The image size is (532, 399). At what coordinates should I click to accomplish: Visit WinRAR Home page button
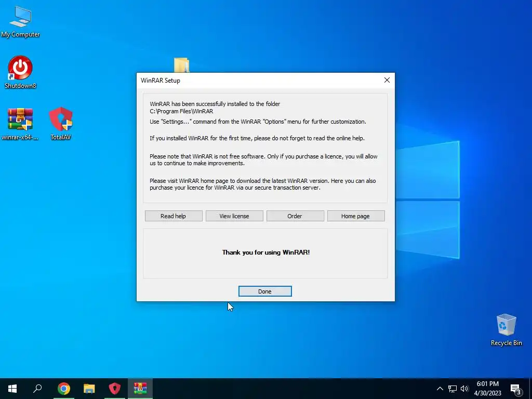point(355,216)
